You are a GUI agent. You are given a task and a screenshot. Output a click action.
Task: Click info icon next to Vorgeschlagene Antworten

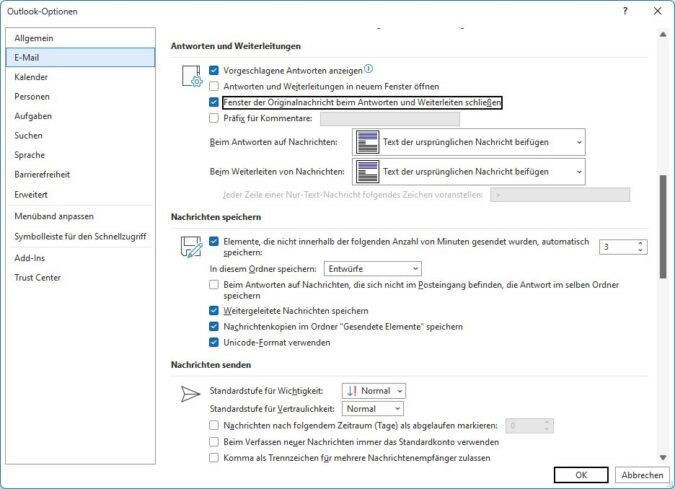tap(368, 69)
